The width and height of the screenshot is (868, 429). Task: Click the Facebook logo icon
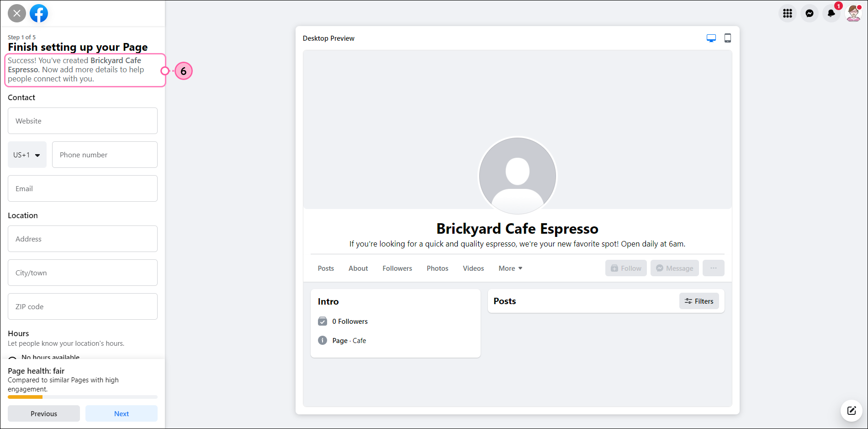[x=39, y=13]
